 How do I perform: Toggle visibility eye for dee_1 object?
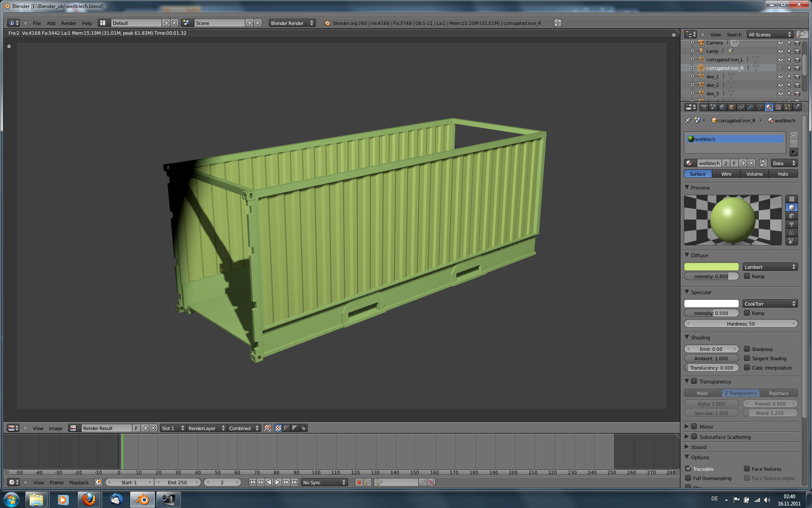[x=781, y=77]
